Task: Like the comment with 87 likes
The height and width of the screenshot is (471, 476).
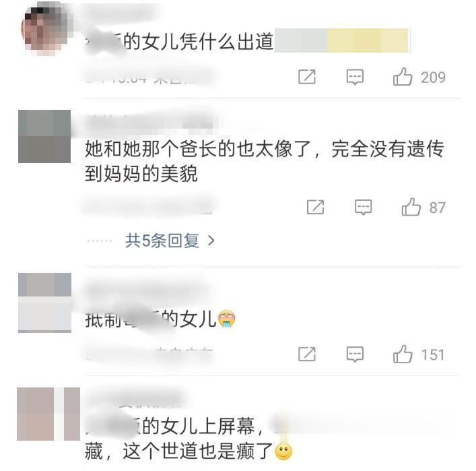Action: click(x=411, y=208)
